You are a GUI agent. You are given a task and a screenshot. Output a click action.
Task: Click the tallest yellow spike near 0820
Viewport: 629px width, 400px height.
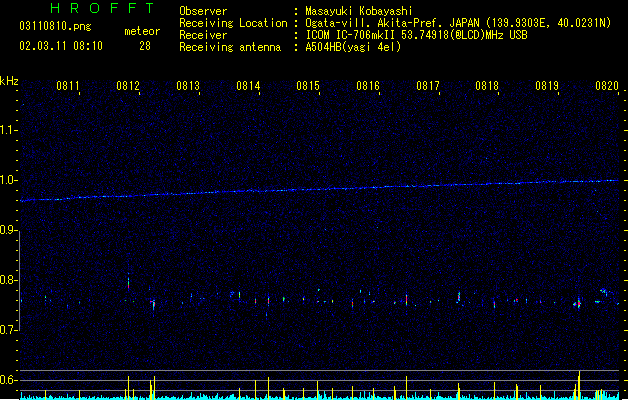tap(579, 384)
